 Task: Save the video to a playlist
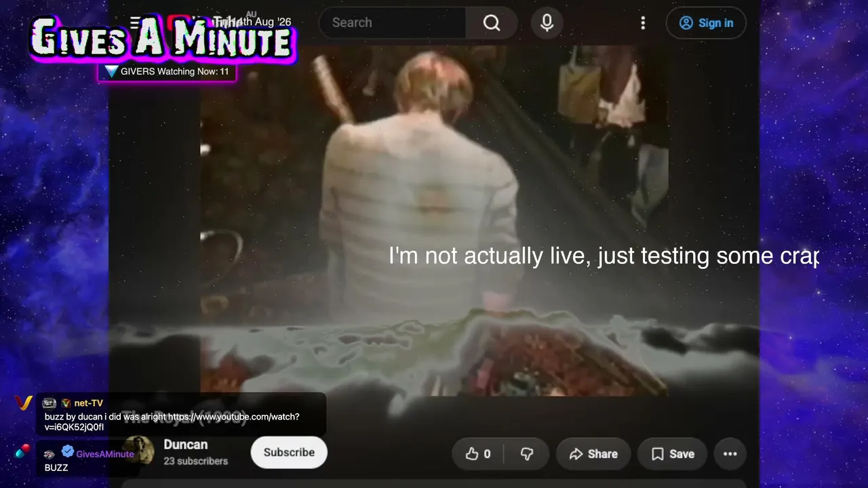coord(673,454)
